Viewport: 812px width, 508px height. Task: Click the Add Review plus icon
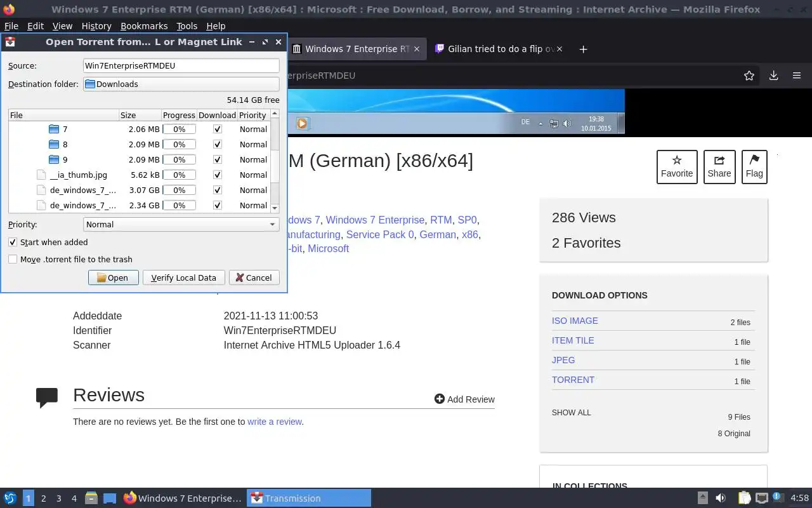click(439, 399)
